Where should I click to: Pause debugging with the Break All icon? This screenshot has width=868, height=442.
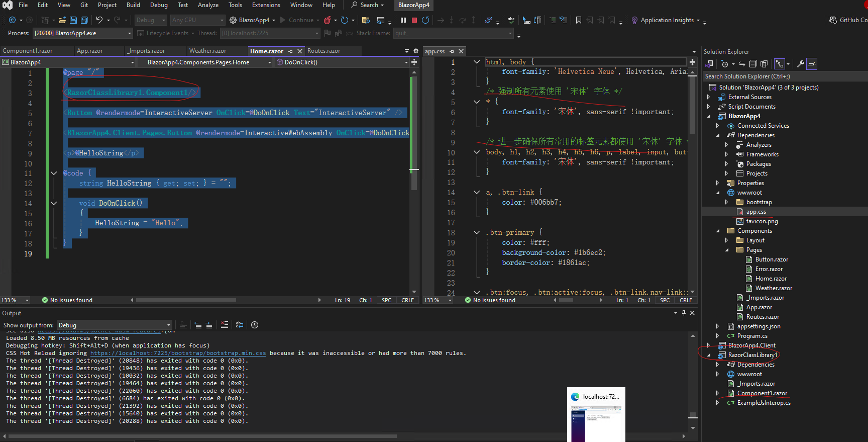[x=403, y=20]
